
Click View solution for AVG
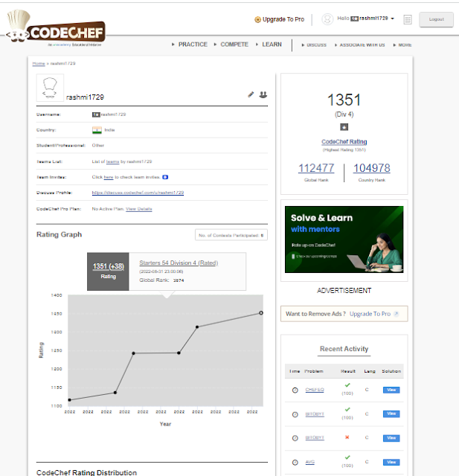click(391, 462)
